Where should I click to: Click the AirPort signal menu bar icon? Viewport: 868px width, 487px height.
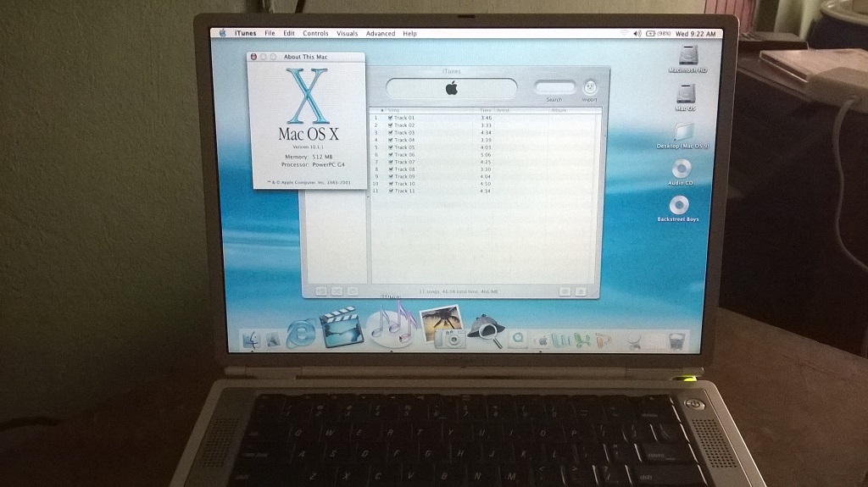tap(625, 34)
